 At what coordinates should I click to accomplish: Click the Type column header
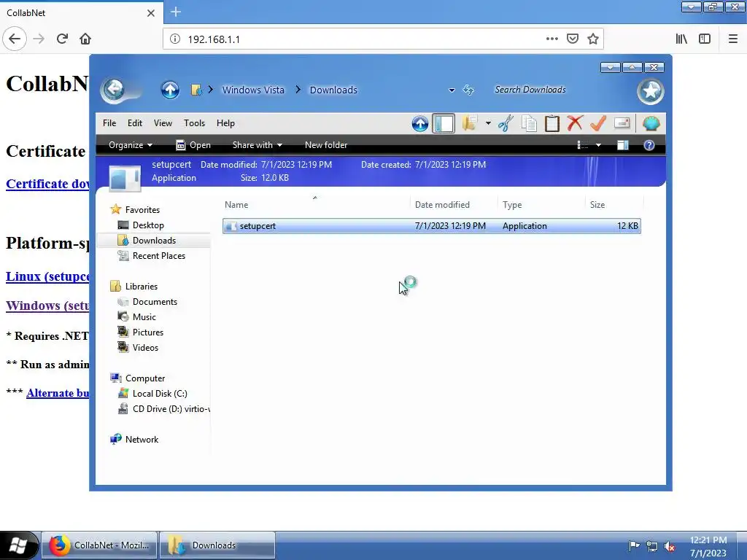(x=541, y=205)
